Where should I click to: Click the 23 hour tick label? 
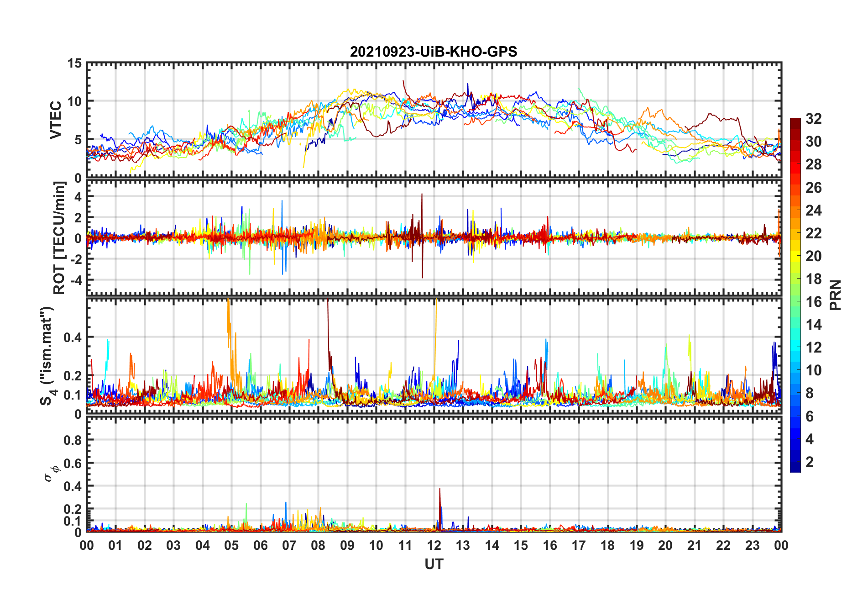point(753,545)
